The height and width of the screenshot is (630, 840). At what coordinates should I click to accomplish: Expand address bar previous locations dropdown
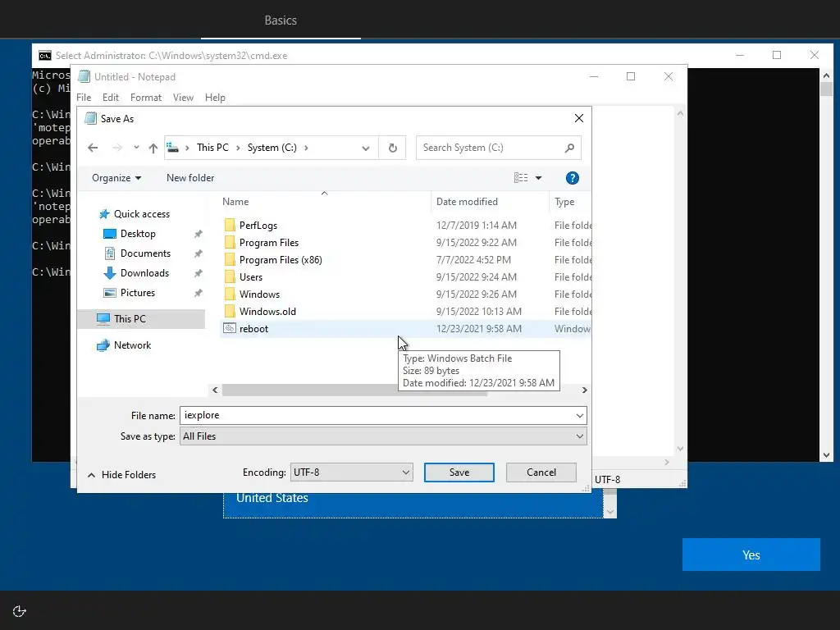coord(366,148)
